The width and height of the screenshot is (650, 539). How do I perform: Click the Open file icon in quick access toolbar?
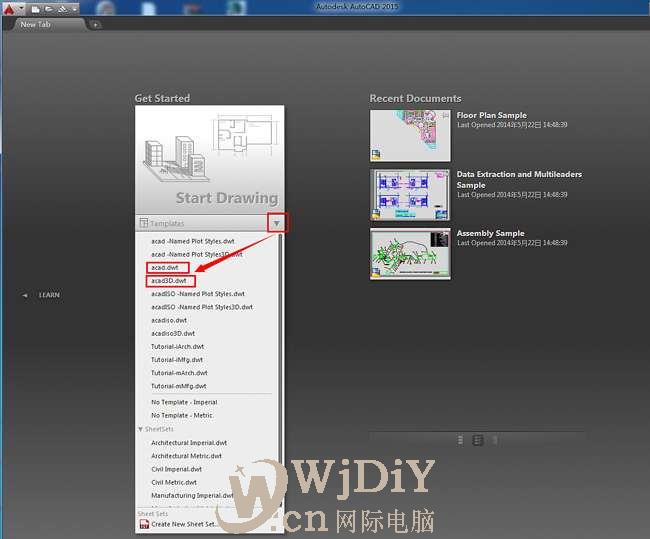[47, 8]
